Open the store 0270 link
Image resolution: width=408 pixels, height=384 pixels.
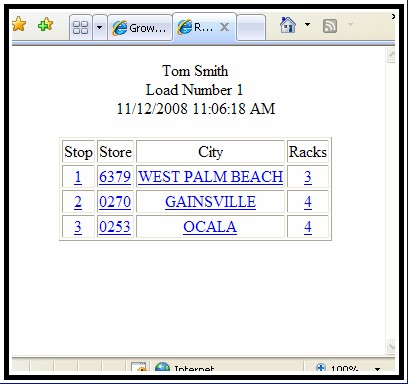click(115, 202)
